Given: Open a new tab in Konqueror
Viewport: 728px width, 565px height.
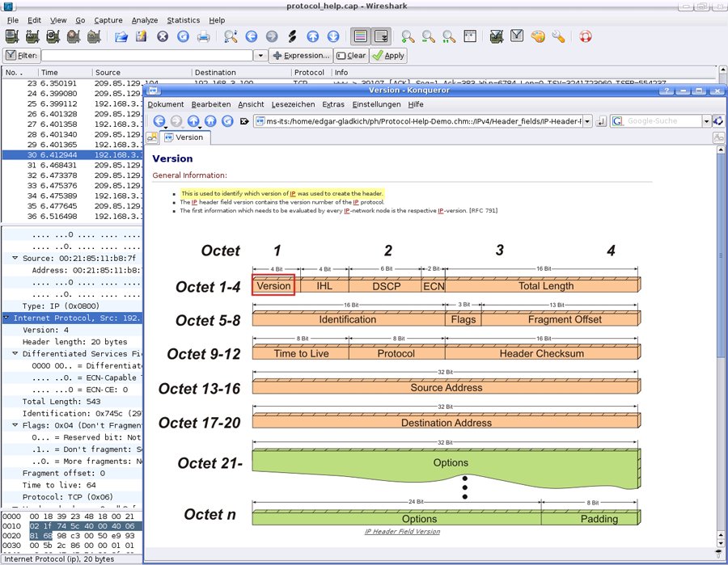Looking at the screenshot, I should (152, 137).
